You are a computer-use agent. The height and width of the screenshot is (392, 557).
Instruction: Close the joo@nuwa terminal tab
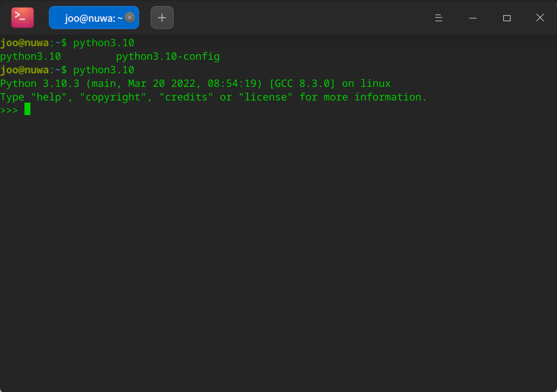click(129, 17)
